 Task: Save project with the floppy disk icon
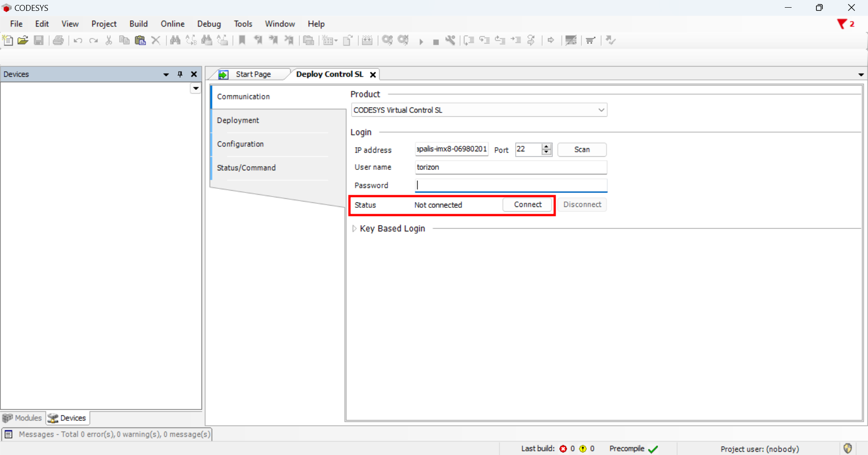click(x=39, y=40)
